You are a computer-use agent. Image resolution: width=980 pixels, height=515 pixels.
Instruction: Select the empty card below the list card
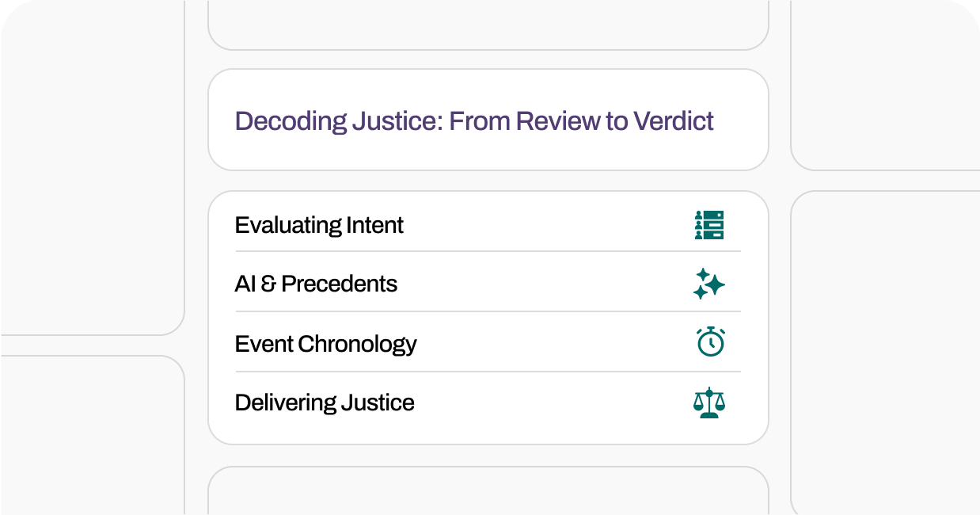[488, 490]
